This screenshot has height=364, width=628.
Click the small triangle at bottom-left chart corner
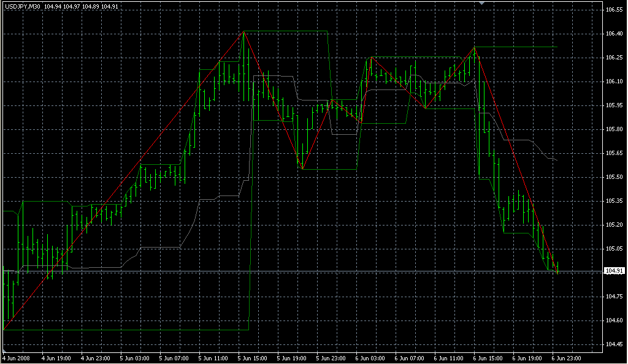pos(3,351)
